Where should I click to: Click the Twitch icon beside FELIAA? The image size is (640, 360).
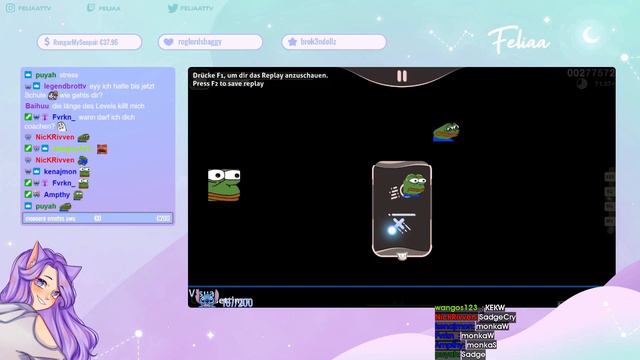point(91,8)
